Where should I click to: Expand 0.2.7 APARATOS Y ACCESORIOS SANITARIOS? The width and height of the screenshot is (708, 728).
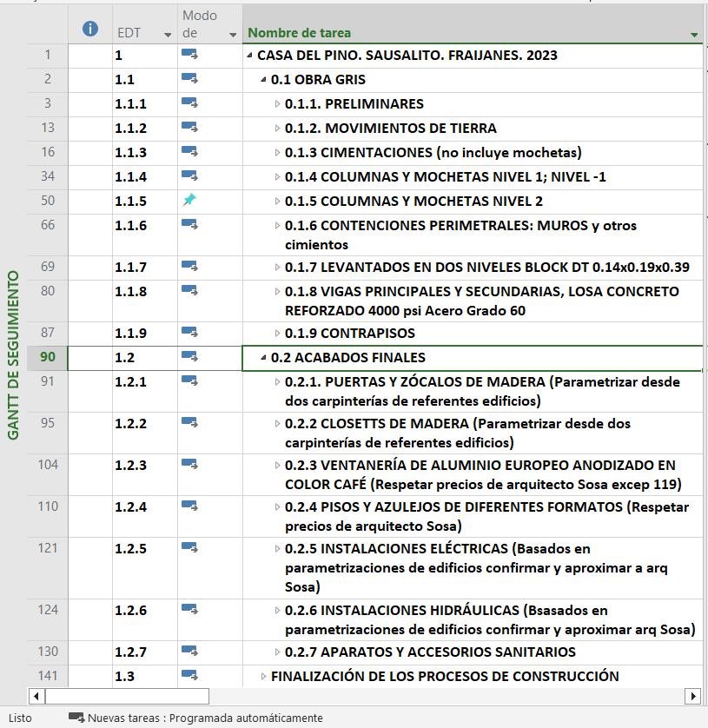[x=277, y=652]
